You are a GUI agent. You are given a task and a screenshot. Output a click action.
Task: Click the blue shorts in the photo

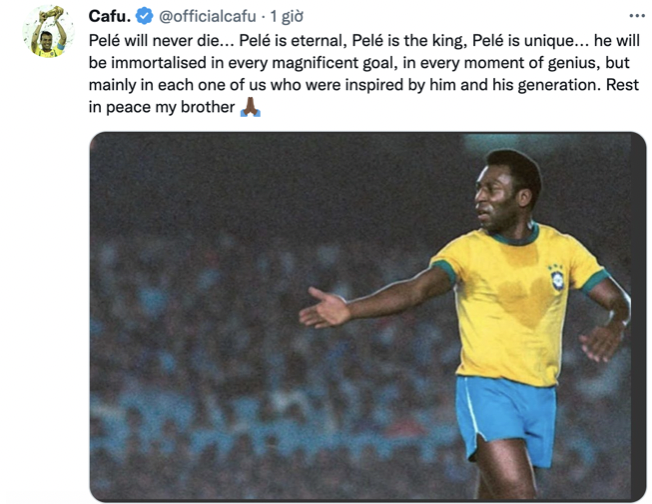click(x=505, y=412)
